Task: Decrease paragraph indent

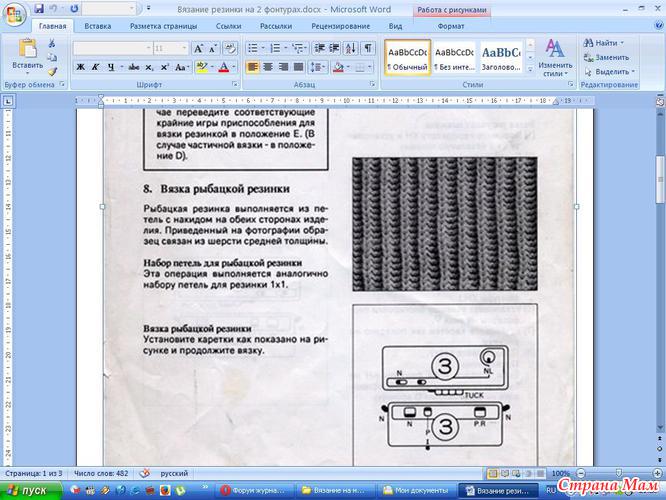Action: coord(319,48)
